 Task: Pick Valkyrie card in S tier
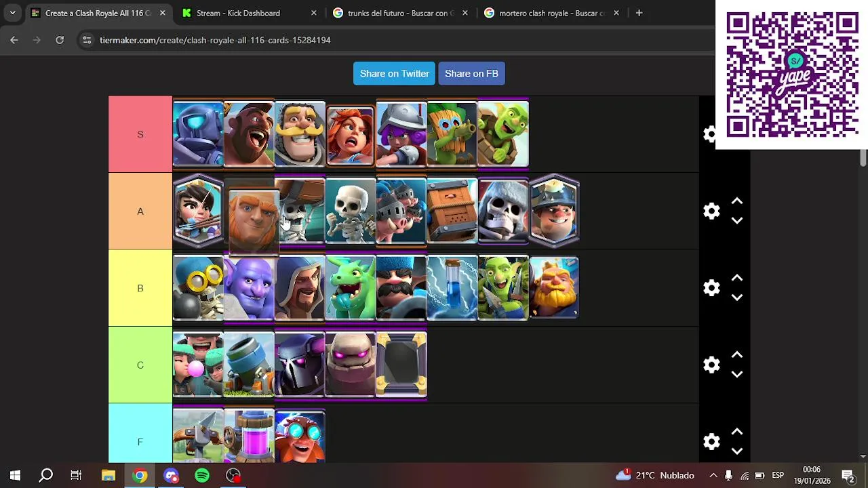pyautogui.click(x=351, y=134)
